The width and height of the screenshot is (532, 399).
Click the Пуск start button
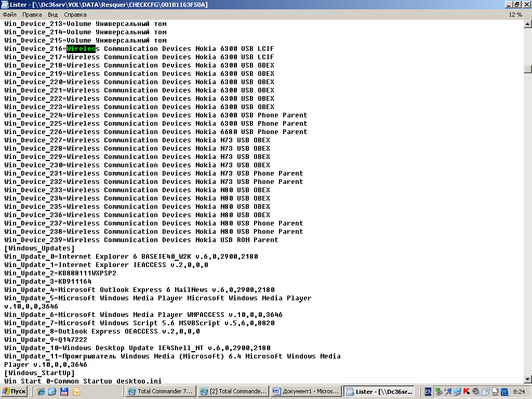pyautogui.click(x=15, y=391)
